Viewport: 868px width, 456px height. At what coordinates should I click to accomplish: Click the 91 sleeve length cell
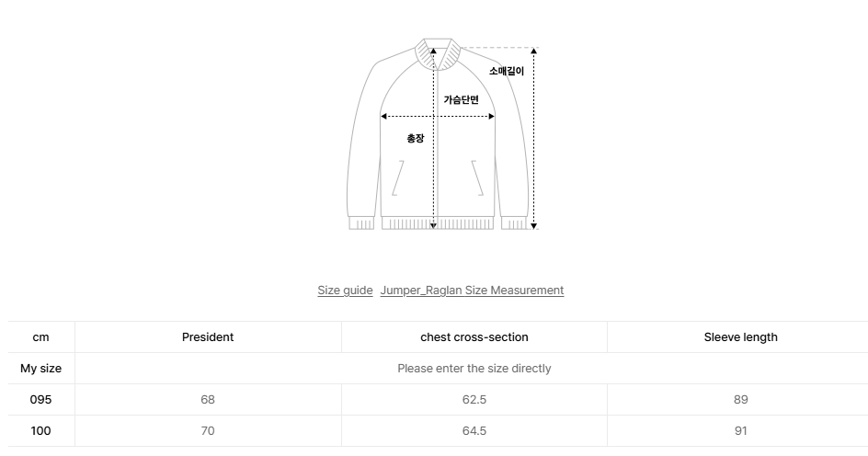pyautogui.click(x=740, y=431)
